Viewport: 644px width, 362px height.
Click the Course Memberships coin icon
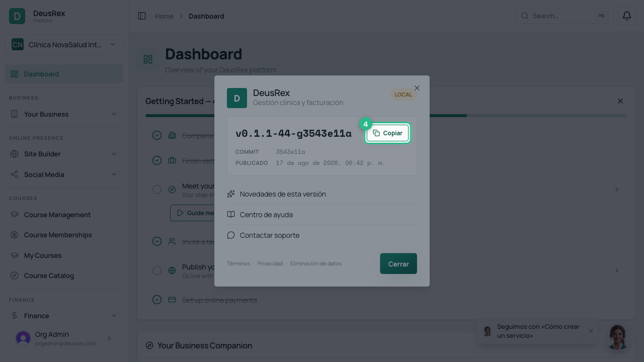(x=14, y=235)
